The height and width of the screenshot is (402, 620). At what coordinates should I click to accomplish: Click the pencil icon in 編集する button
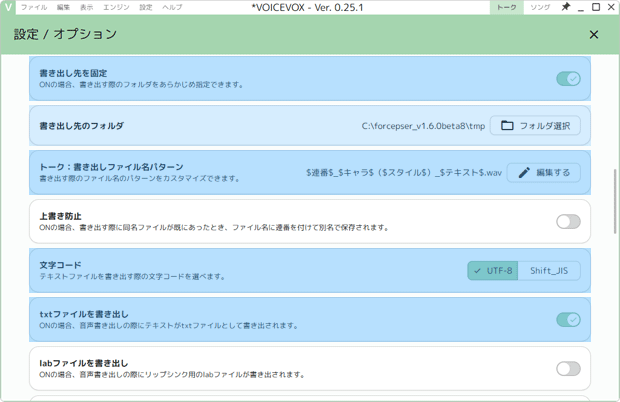tap(524, 172)
